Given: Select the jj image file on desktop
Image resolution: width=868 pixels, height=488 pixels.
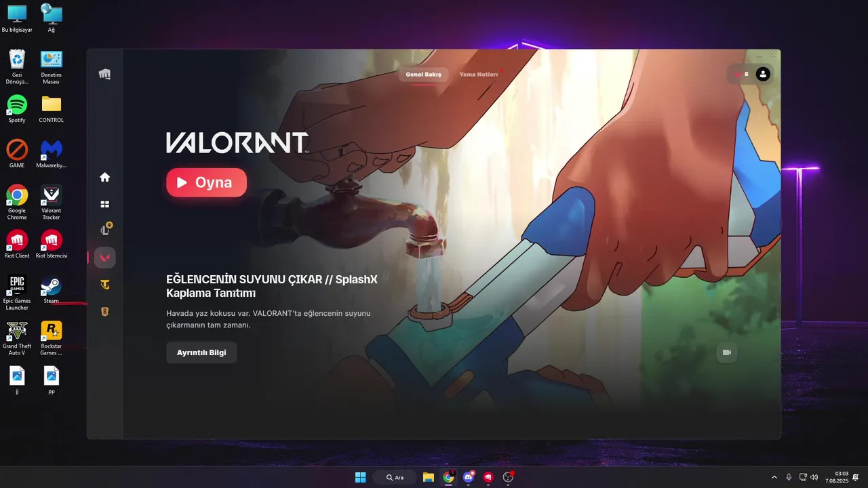Looking at the screenshot, I should click(17, 381).
